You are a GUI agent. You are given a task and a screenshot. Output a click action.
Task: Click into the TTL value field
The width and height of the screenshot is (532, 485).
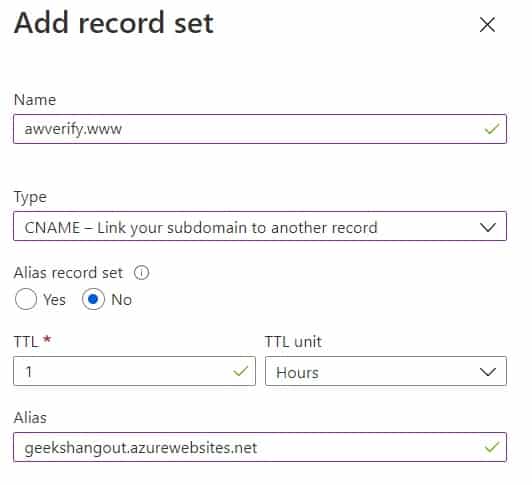[x=134, y=371]
